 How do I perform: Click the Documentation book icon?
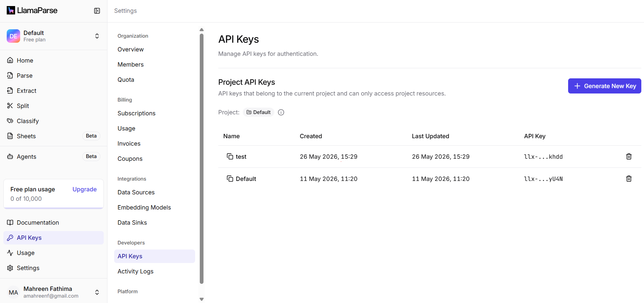(x=10, y=222)
